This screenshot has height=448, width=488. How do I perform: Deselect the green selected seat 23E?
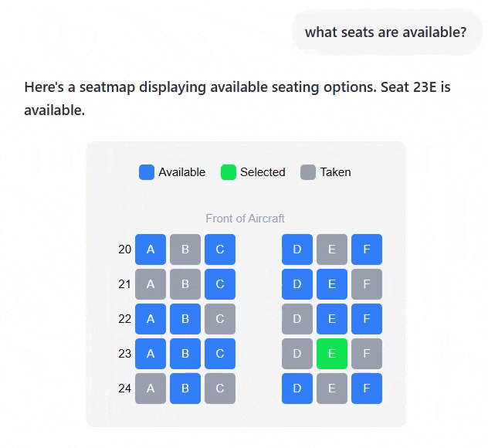click(332, 354)
